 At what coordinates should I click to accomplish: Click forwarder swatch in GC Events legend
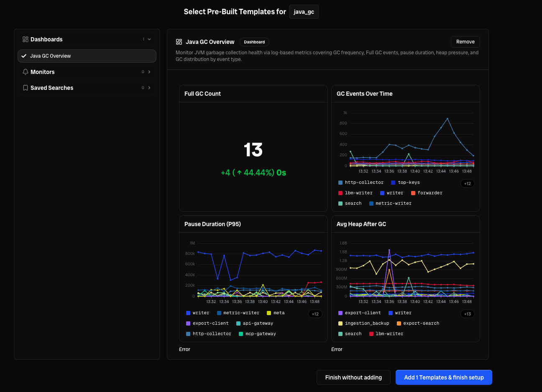413,193
